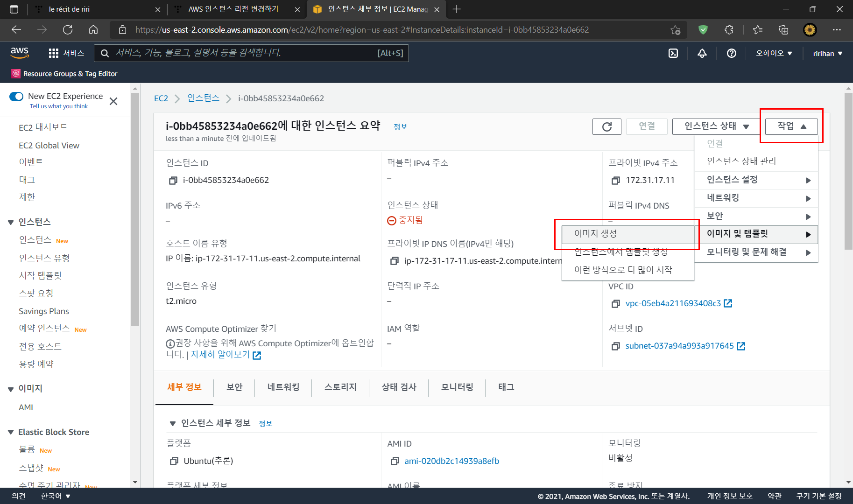
Task: Open browser collections icon
Action: point(783,30)
